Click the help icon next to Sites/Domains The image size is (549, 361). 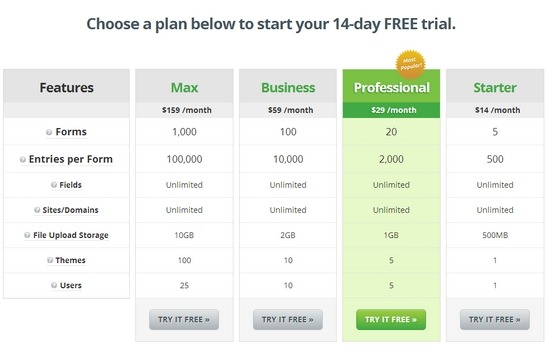(37, 210)
